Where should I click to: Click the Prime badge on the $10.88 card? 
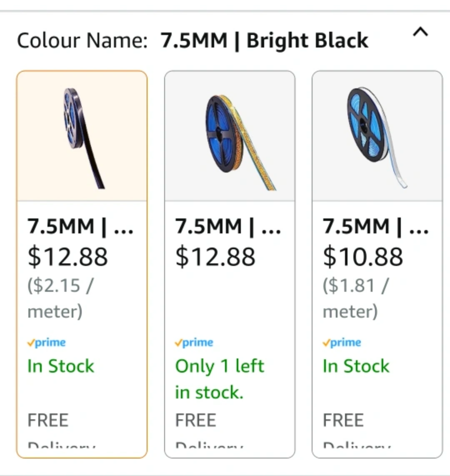click(342, 343)
